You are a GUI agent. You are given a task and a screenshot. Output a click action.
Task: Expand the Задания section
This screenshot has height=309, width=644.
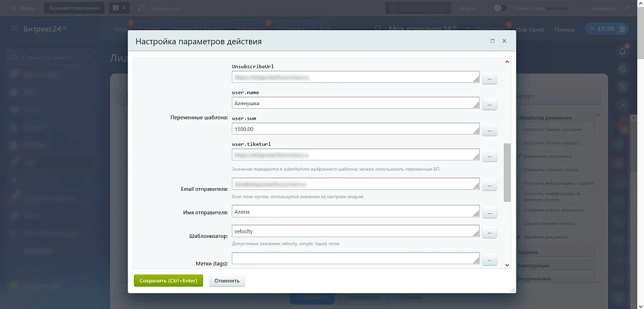(555, 252)
